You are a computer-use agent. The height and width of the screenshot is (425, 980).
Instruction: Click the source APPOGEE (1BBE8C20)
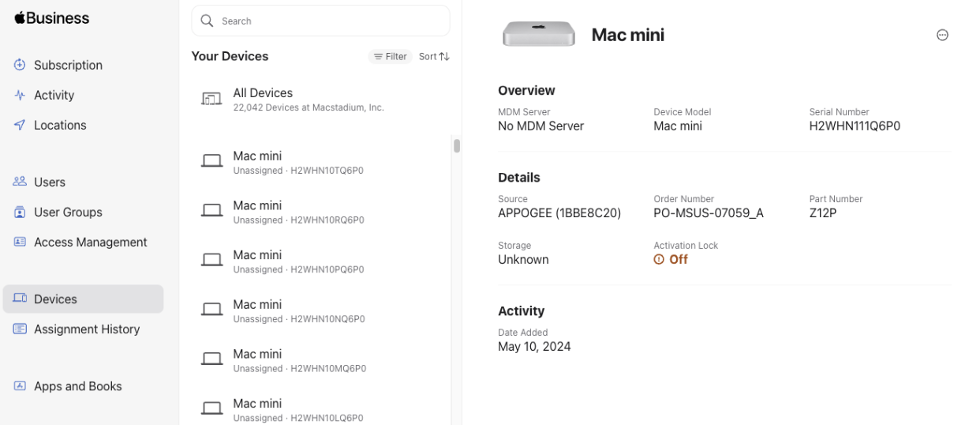[x=559, y=212]
